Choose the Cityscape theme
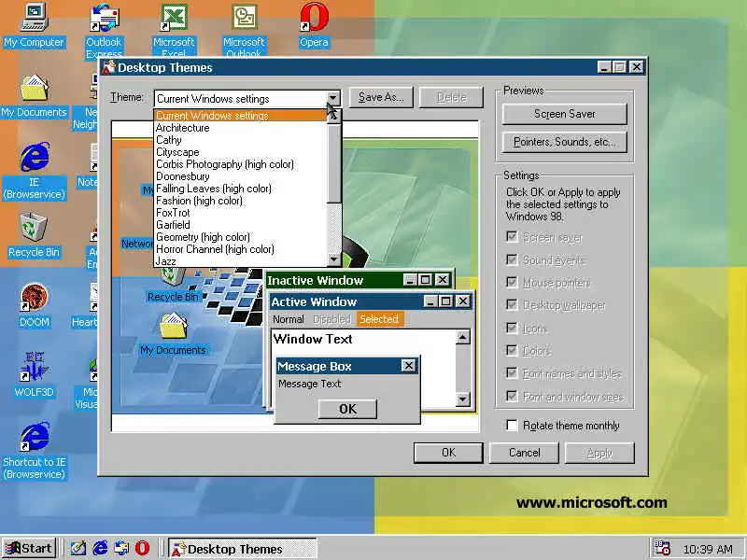The image size is (747, 560). pyautogui.click(x=241, y=152)
